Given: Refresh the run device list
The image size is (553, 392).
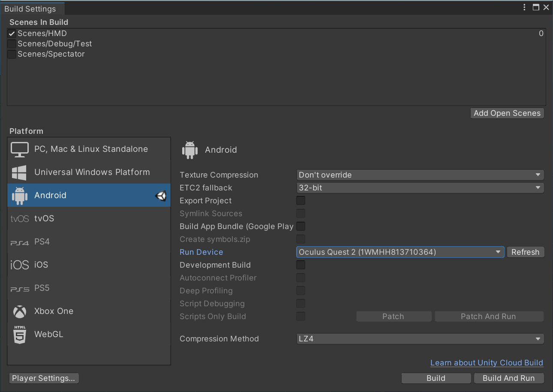Looking at the screenshot, I should tap(525, 252).
